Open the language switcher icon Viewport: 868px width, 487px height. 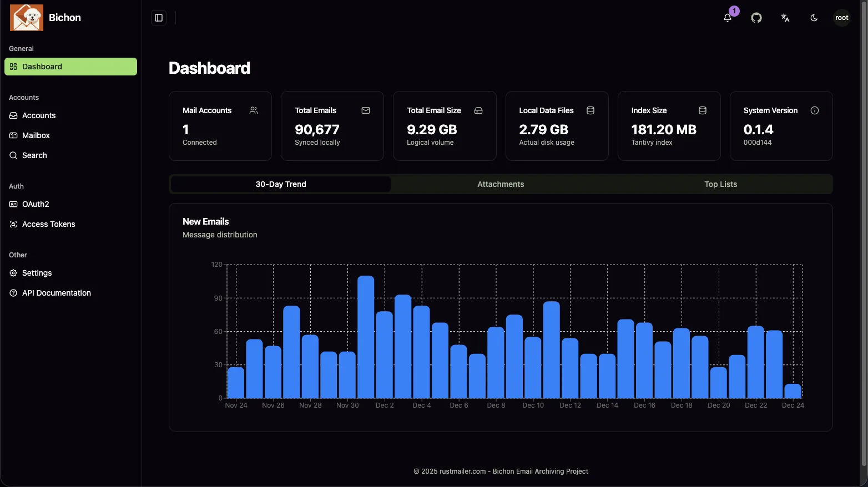(785, 18)
